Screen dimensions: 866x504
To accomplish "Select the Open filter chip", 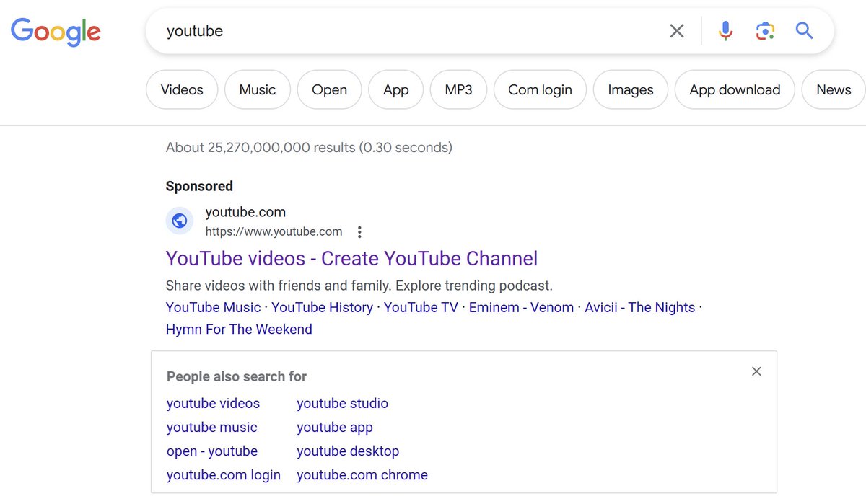I will click(x=330, y=90).
